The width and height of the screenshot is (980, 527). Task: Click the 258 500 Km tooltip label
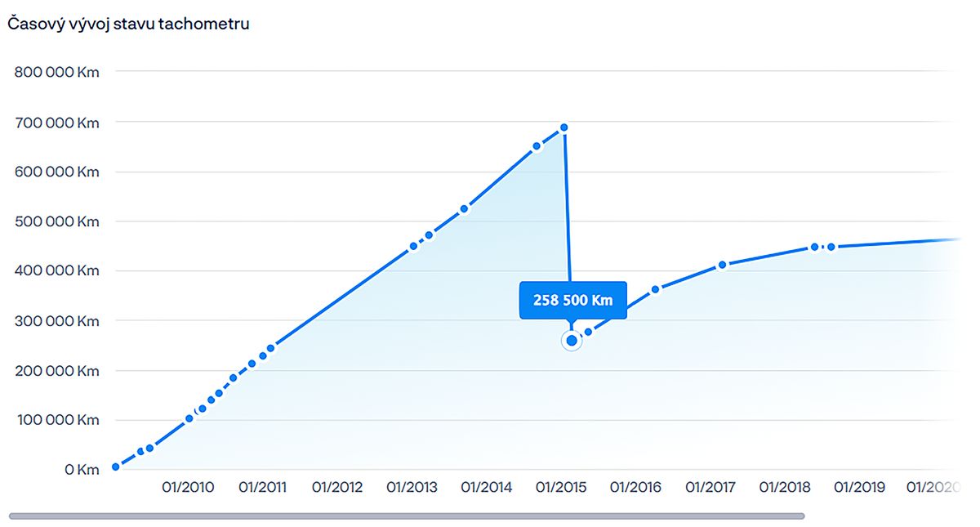[x=572, y=300]
